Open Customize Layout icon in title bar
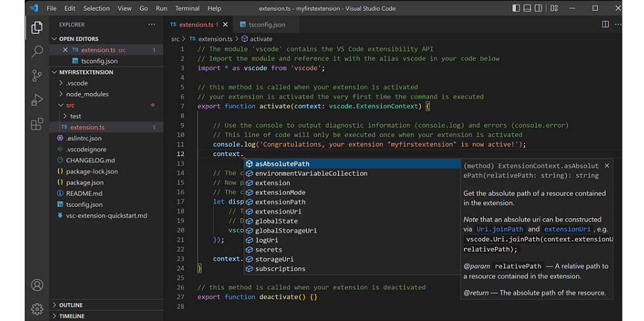644x321 pixels. (554, 8)
